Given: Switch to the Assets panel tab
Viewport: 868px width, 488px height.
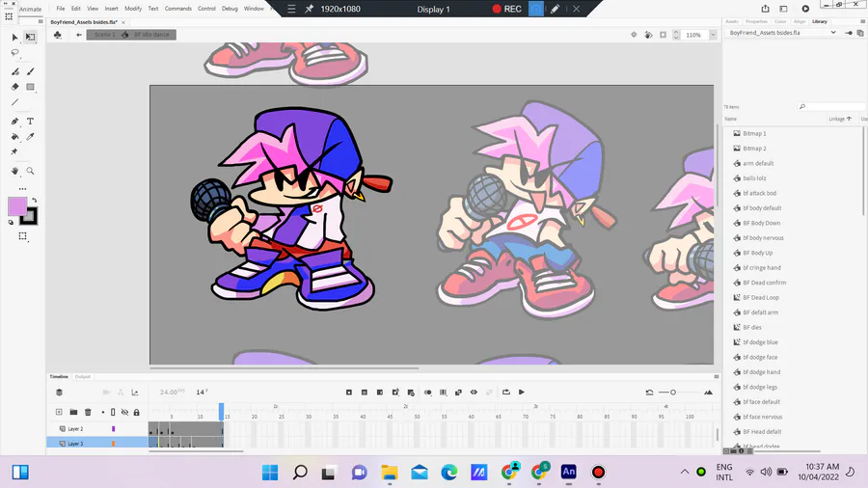Looking at the screenshot, I should (x=732, y=21).
